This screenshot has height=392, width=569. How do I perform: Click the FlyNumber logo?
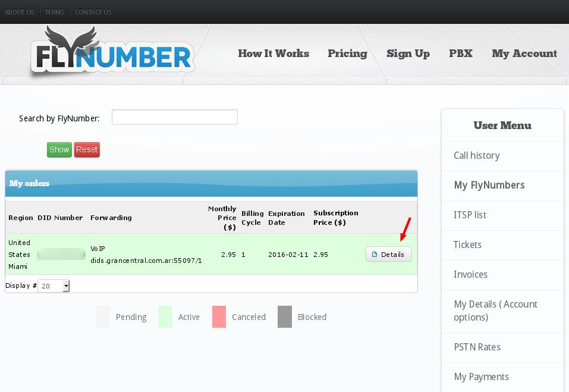click(112, 51)
